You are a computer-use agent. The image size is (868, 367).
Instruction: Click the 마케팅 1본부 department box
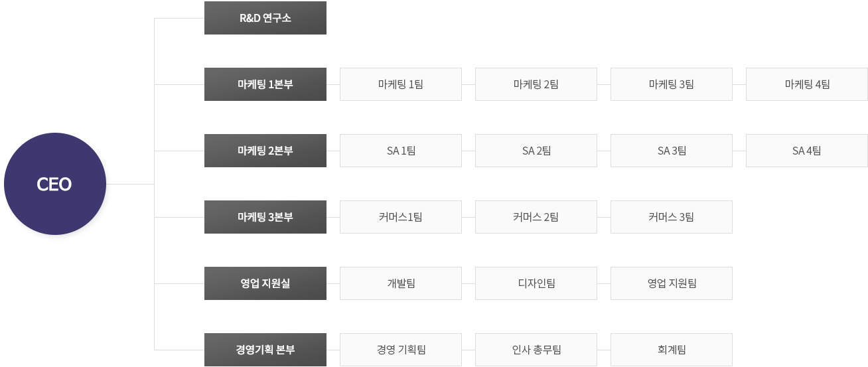[x=265, y=84]
